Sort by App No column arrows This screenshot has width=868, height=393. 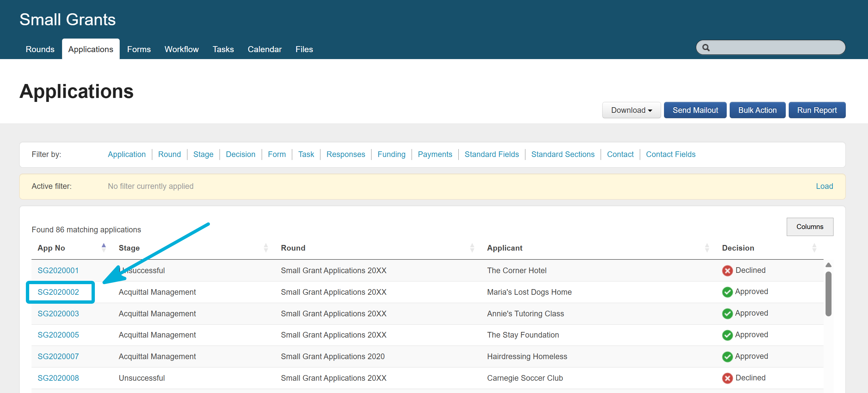tap(104, 248)
